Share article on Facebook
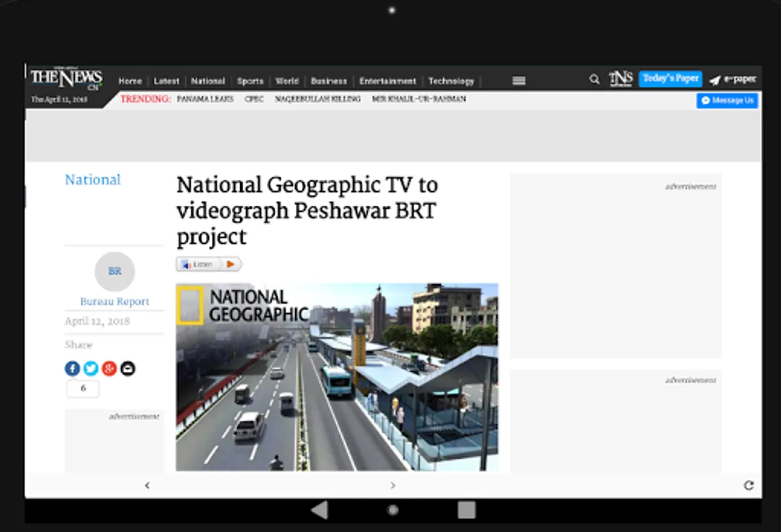 [x=72, y=369]
